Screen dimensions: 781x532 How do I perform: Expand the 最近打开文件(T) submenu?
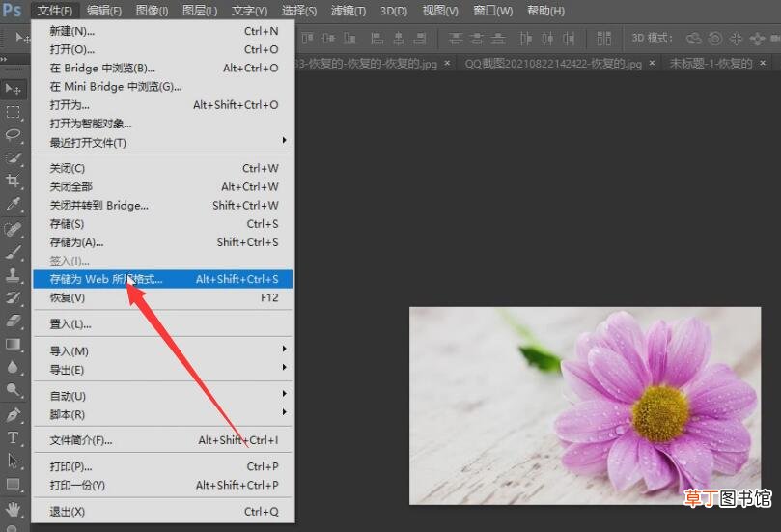pos(285,141)
